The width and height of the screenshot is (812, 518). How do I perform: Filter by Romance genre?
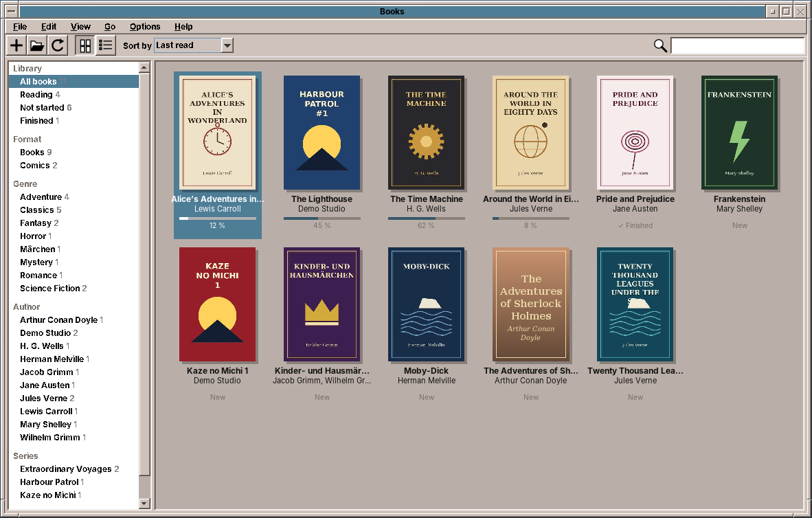tap(74, 275)
